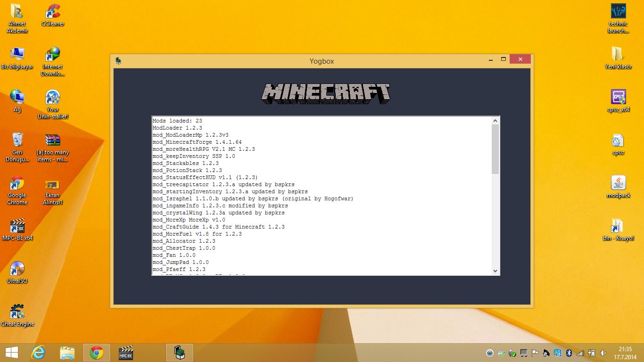Image resolution: width=644 pixels, height=362 pixels.
Task: Click scroll up arrow in mod list
Action: (495, 121)
